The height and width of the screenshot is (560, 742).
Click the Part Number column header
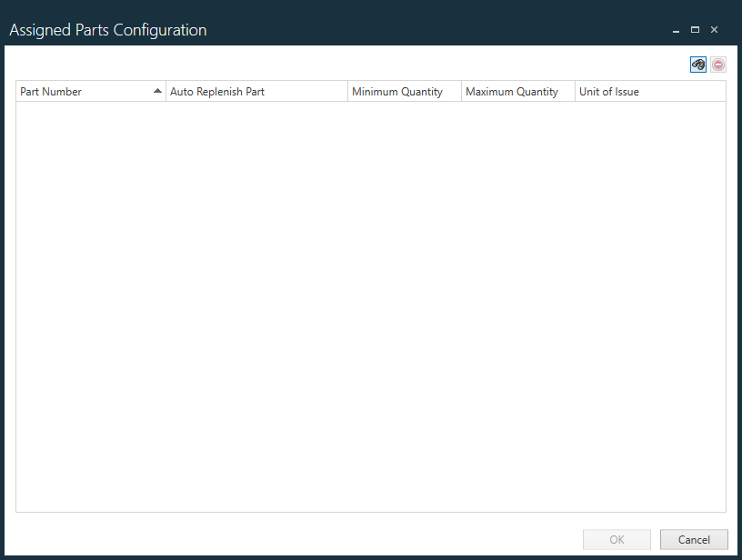tap(51, 91)
